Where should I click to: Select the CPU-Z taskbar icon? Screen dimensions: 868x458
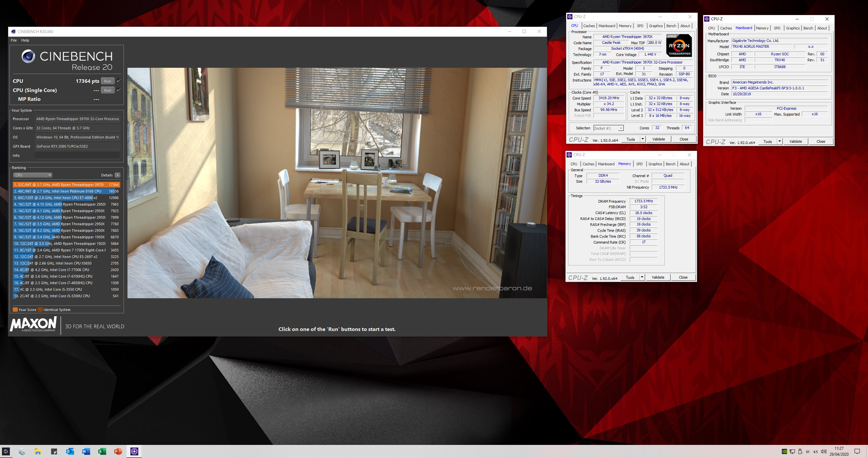(134, 451)
